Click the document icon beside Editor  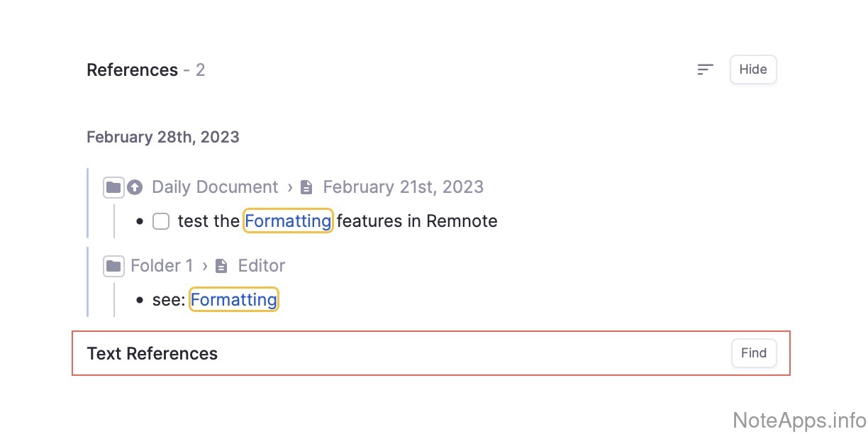(222, 266)
